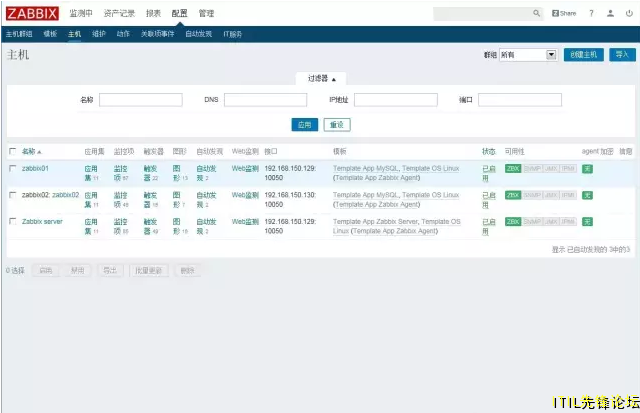Collapse the 过滤器 filter panel
The height and width of the screenshot is (413, 640).
(x=321, y=78)
